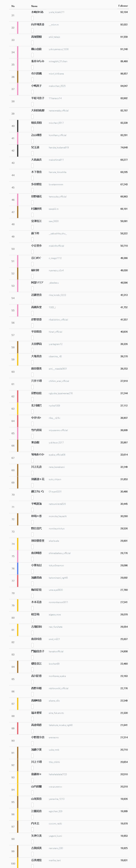Click the No column header

pyautogui.click(x=13, y=6)
